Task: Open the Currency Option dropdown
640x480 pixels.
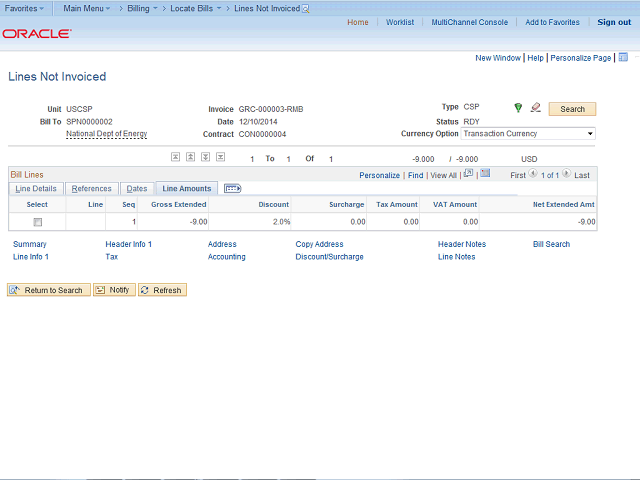Action: point(528,133)
